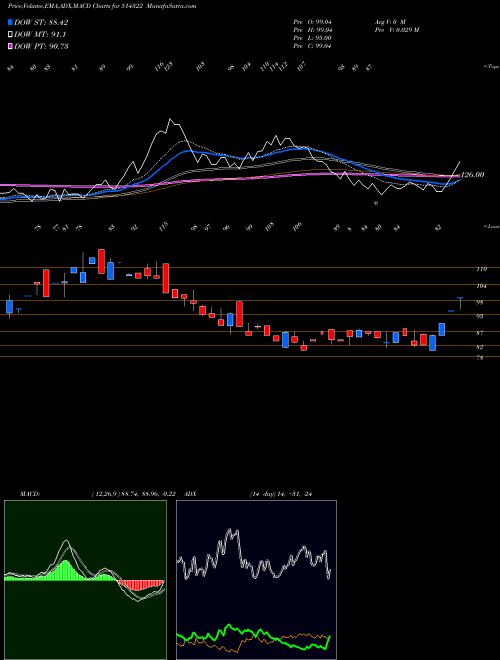
Task: Click the 'Pre L: 95.00' low value
Action: 312,38
